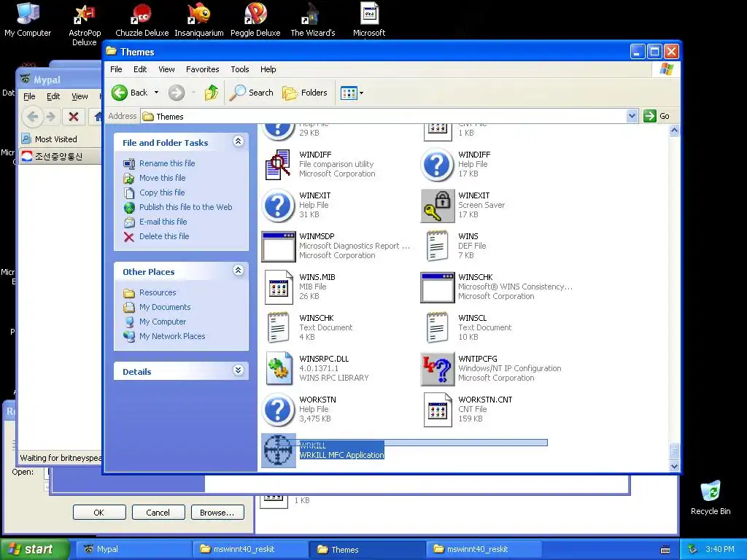Open the View menu in Themes window

(166, 69)
